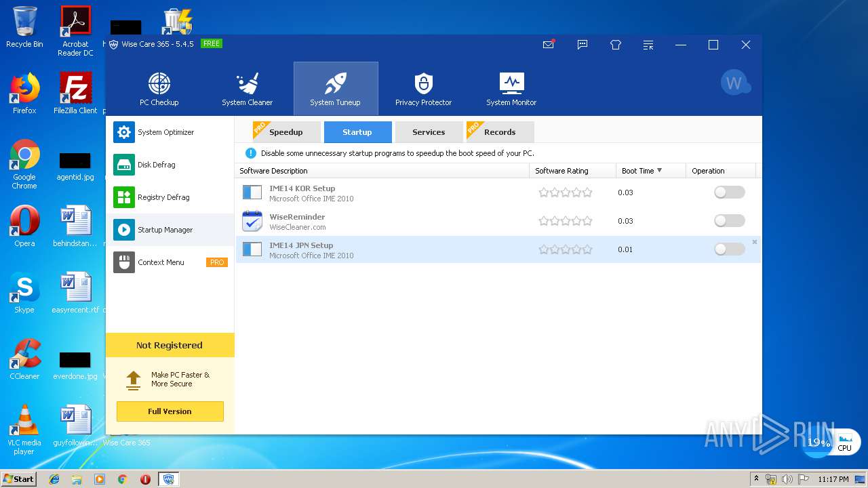868x488 pixels.
Task: Open the mail messages icon in title bar
Action: click(x=549, y=45)
